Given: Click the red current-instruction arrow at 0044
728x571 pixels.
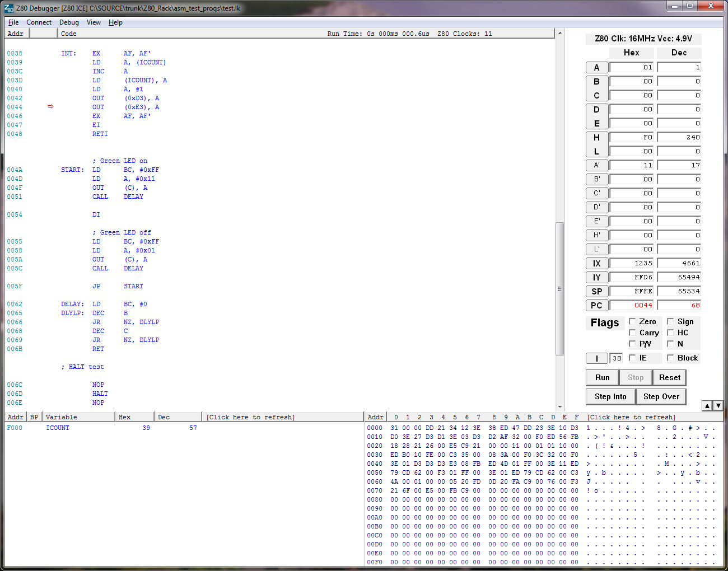Looking at the screenshot, I should [50, 106].
